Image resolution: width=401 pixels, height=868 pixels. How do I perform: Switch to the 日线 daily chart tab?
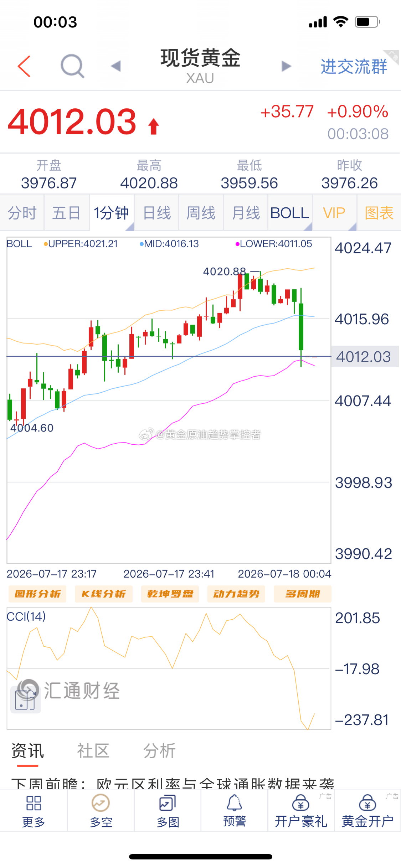(x=157, y=213)
